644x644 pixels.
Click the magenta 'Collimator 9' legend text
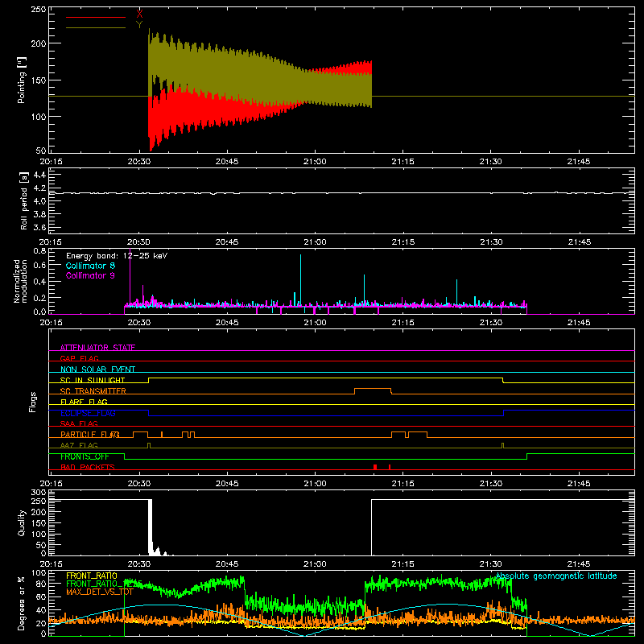coord(90,275)
